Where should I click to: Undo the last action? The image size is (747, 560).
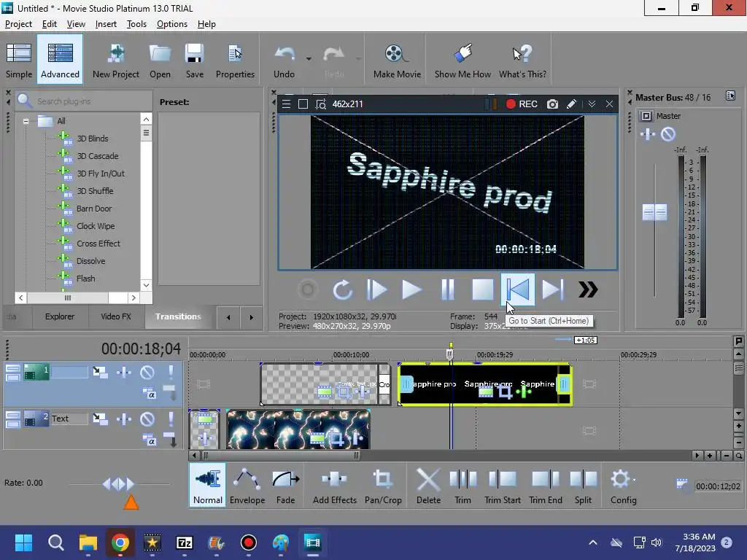(284, 60)
